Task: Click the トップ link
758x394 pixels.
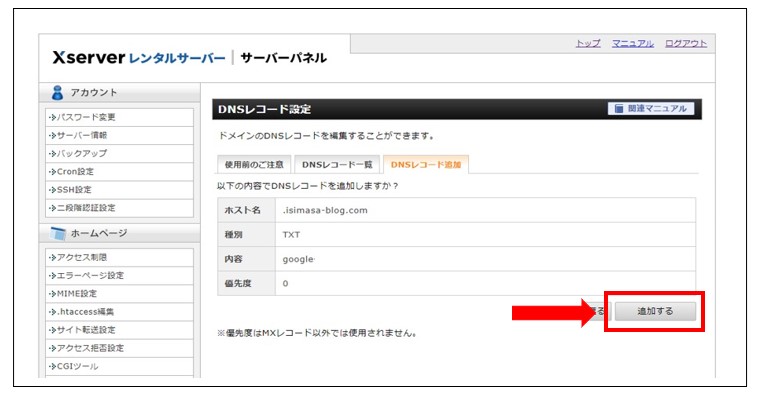Action: tap(588, 44)
